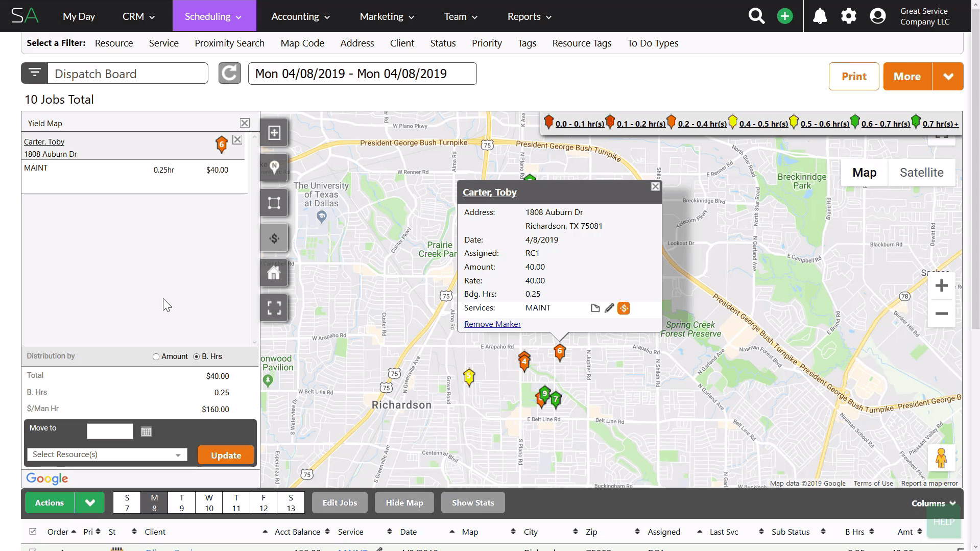Click the Remove Marker link
This screenshot has width=980, height=551.
(492, 324)
